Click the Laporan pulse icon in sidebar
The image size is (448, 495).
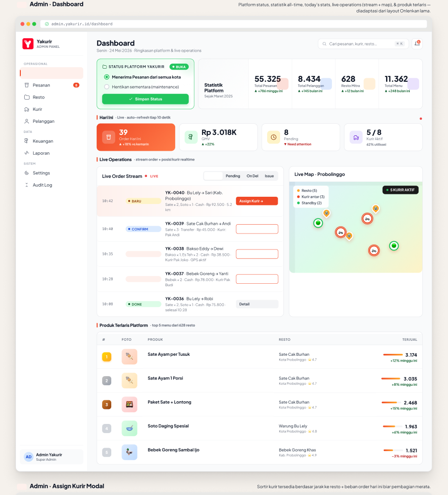tap(27, 153)
